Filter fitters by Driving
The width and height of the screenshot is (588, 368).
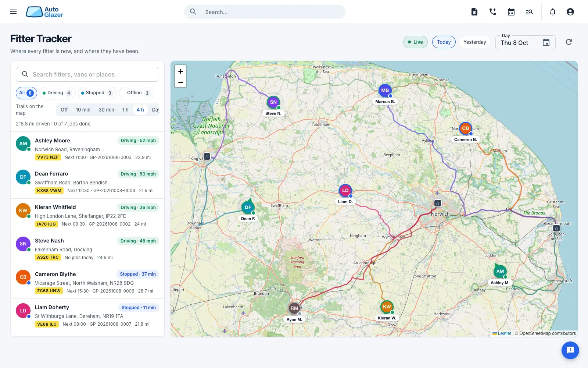click(57, 93)
